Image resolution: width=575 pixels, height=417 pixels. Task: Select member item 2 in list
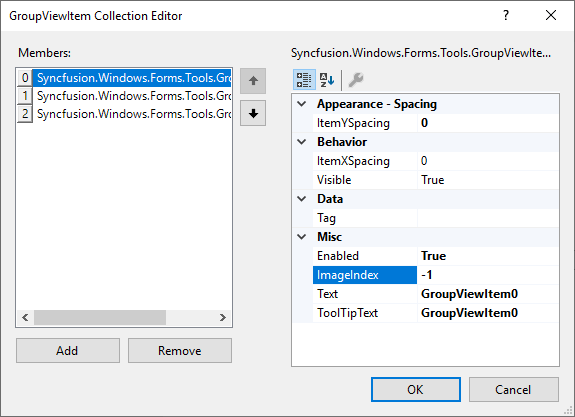tap(125, 114)
